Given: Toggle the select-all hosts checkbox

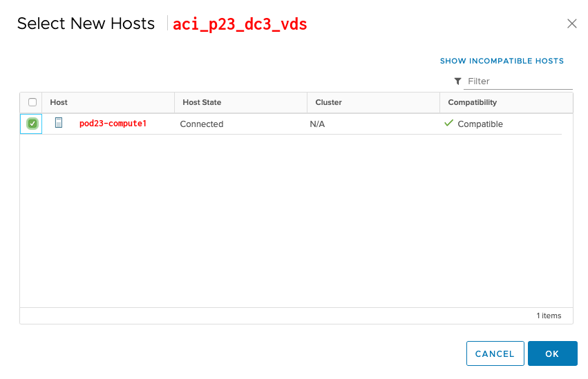Looking at the screenshot, I should click(32, 102).
